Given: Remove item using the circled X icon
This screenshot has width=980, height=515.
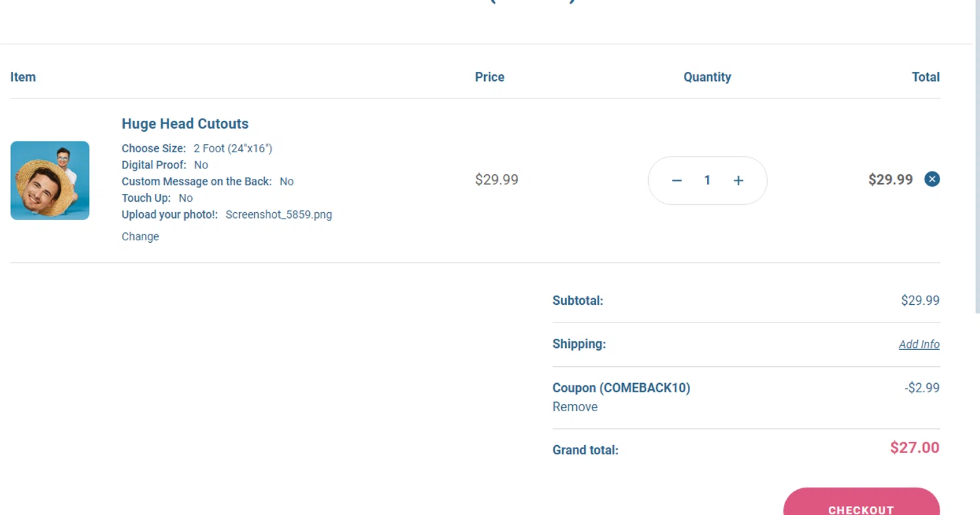Looking at the screenshot, I should (932, 179).
